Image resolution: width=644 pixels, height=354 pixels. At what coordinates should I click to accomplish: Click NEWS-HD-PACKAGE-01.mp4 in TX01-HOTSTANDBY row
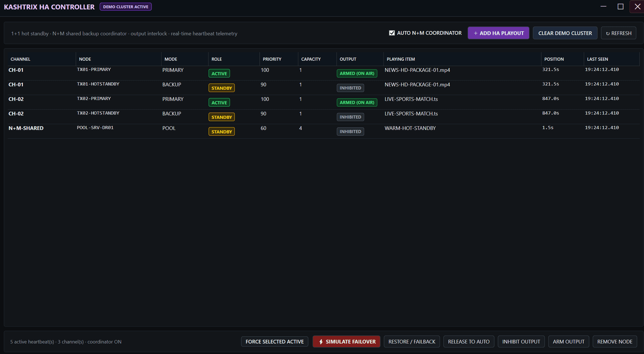click(x=417, y=85)
